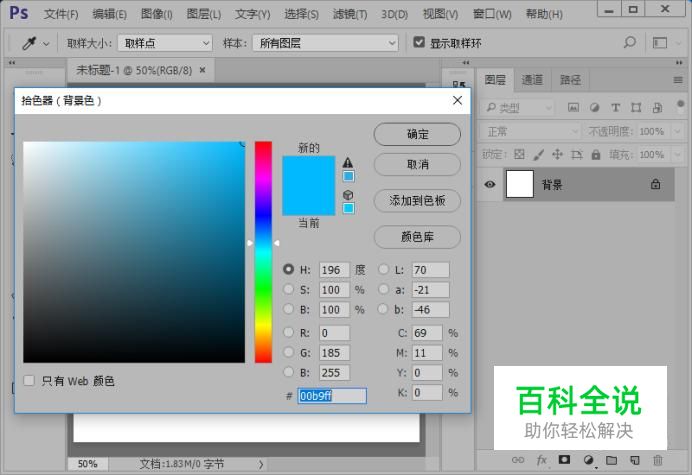Open the 滤镜(T) menu
This screenshot has width=692, height=475.
350,14
